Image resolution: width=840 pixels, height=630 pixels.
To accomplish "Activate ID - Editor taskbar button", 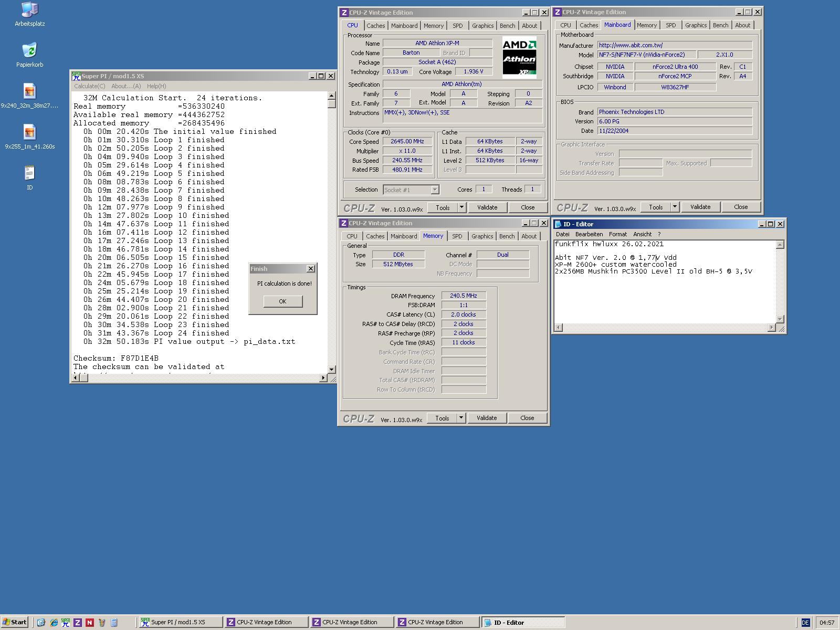I will point(523,623).
